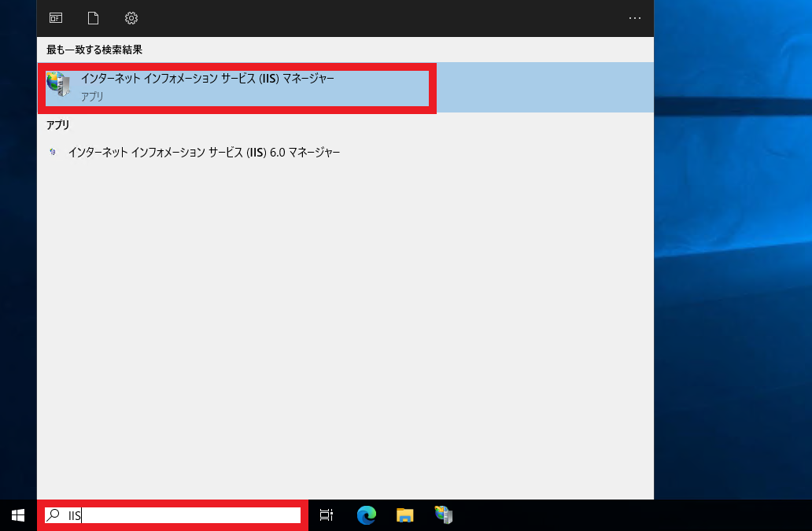812x531 pixels.
Task: Open Task View from the taskbar
Action: coord(327,515)
